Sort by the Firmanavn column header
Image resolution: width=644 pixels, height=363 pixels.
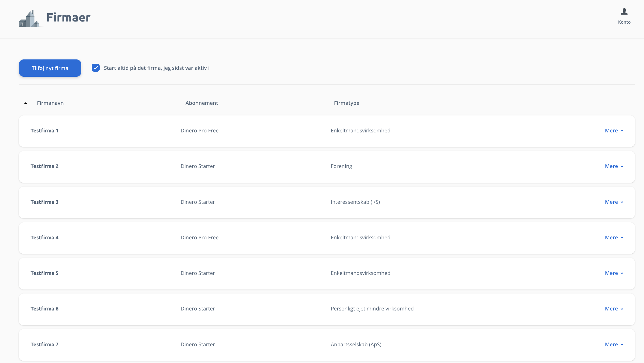coord(50,103)
